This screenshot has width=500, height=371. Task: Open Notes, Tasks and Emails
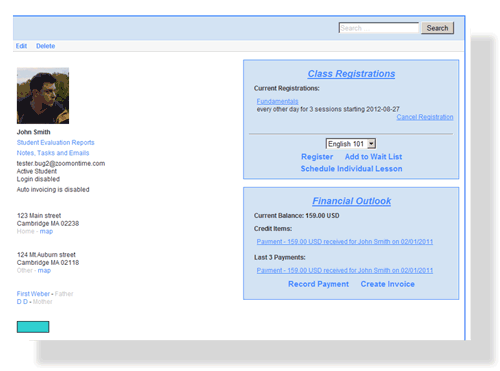point(53,153)
